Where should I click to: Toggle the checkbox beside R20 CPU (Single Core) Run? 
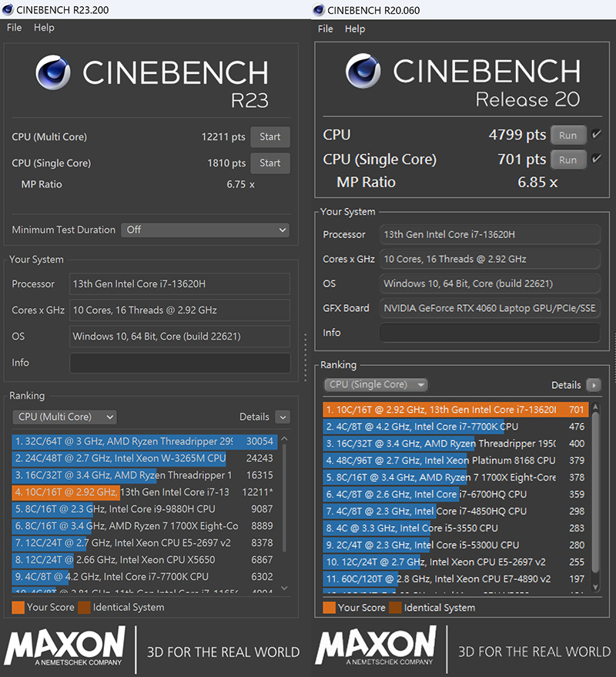tap(596, 159)
